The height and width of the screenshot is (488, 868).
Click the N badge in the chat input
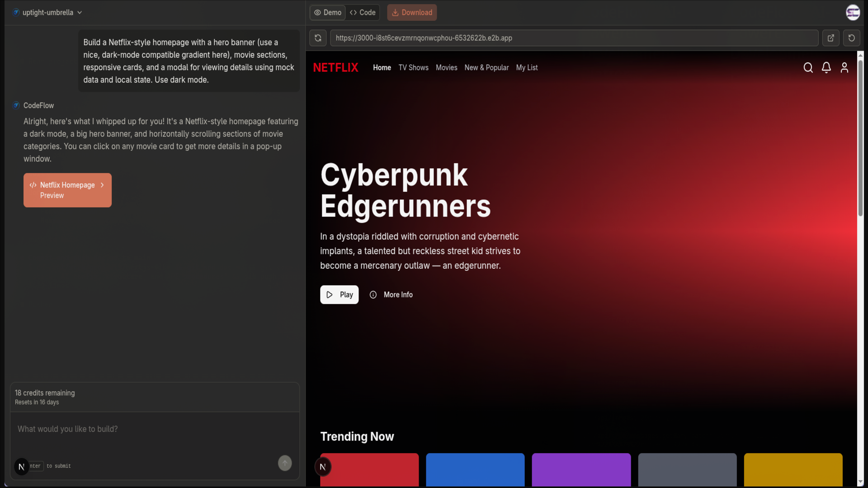pos(21,467)
